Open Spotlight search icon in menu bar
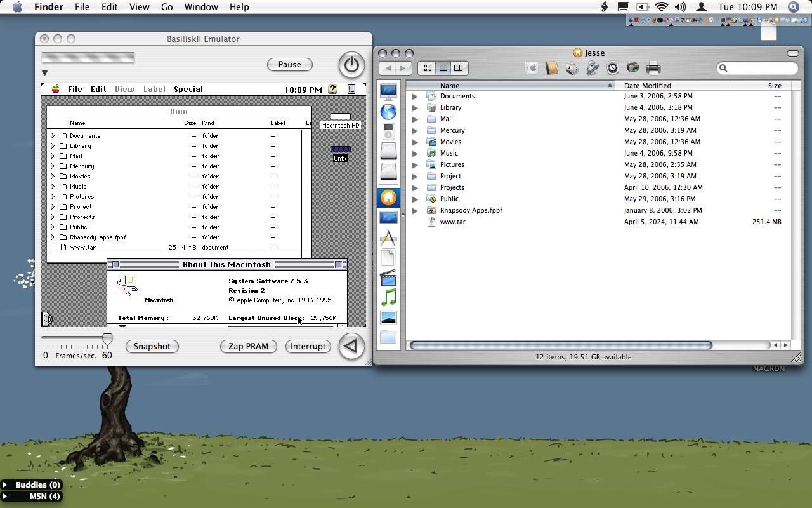 [x=793, y=7]
